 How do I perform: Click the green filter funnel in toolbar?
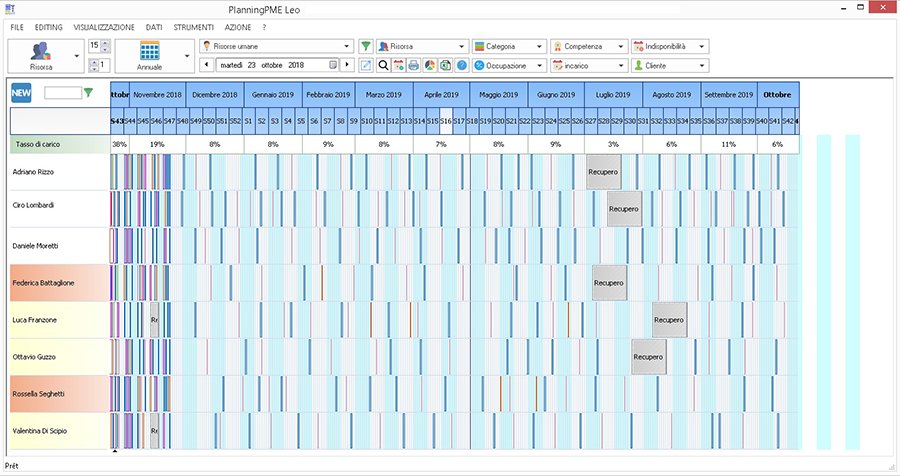pos(366,46)
